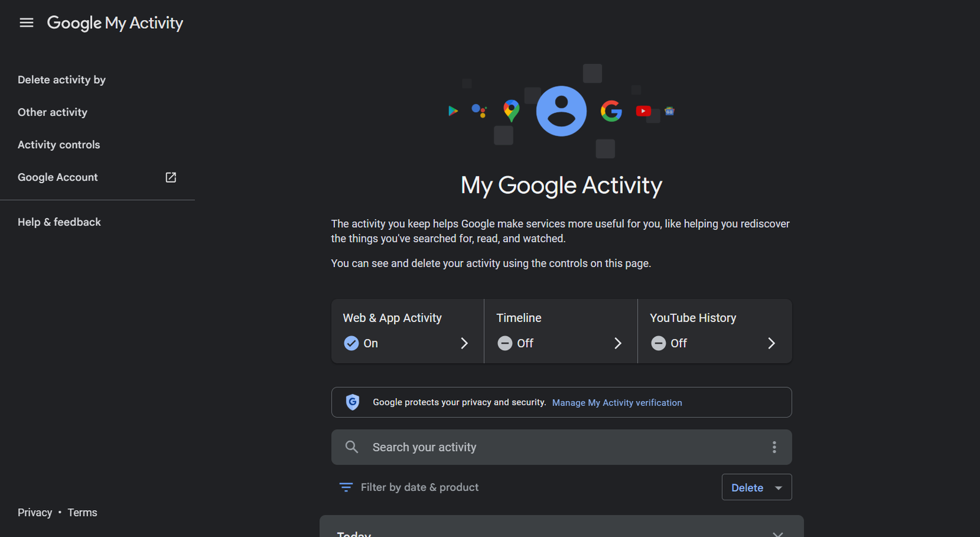Open the three-dot search options menu
The width and height of the screenshot is (980, 537).
[774, 447]
